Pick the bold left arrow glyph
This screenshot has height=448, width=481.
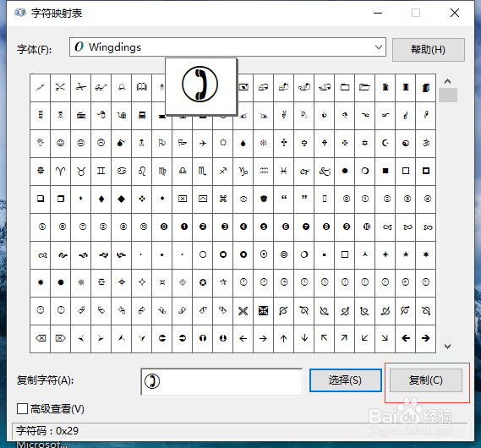406,339
